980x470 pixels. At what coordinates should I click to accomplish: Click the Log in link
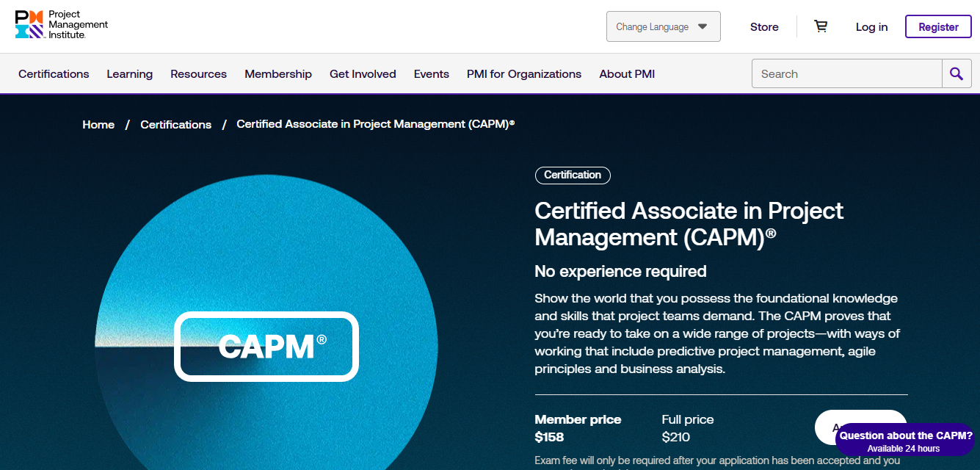(871, 26)
